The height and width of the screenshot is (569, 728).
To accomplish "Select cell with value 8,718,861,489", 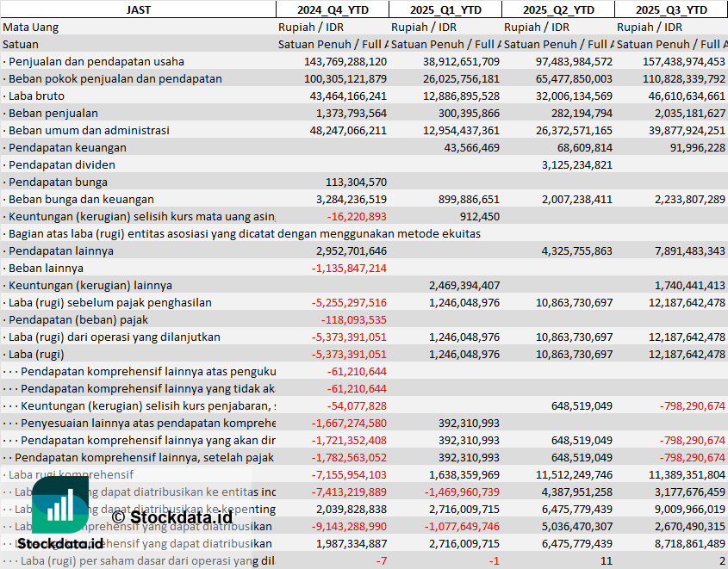I will click(x=690, y=543).
